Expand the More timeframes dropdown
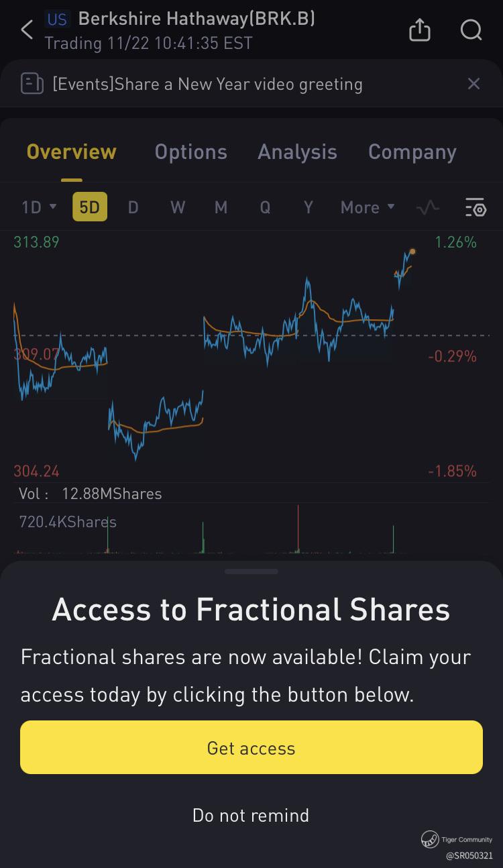Image resolution: width=503 pixels, height=868 pixels. 368,207
